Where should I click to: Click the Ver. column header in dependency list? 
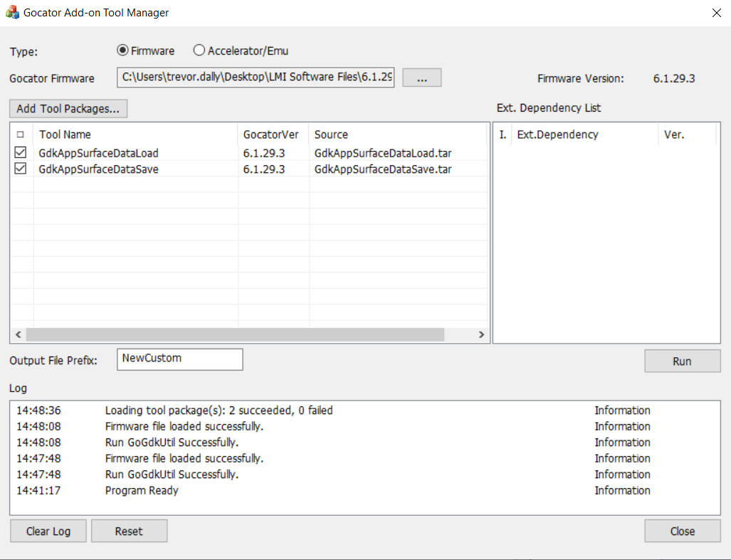point(687,134)
